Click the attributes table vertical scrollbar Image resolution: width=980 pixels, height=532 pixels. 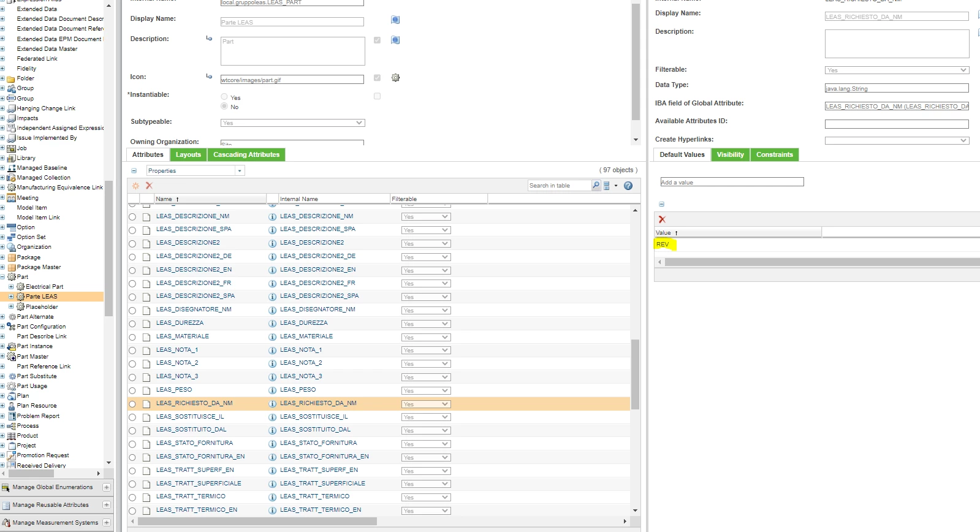pos(635,374)
